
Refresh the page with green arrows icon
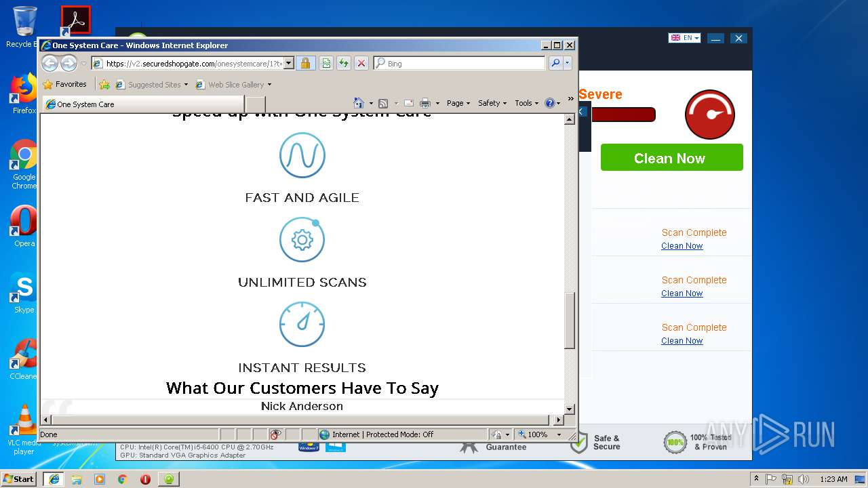click(x=343, y=63)
